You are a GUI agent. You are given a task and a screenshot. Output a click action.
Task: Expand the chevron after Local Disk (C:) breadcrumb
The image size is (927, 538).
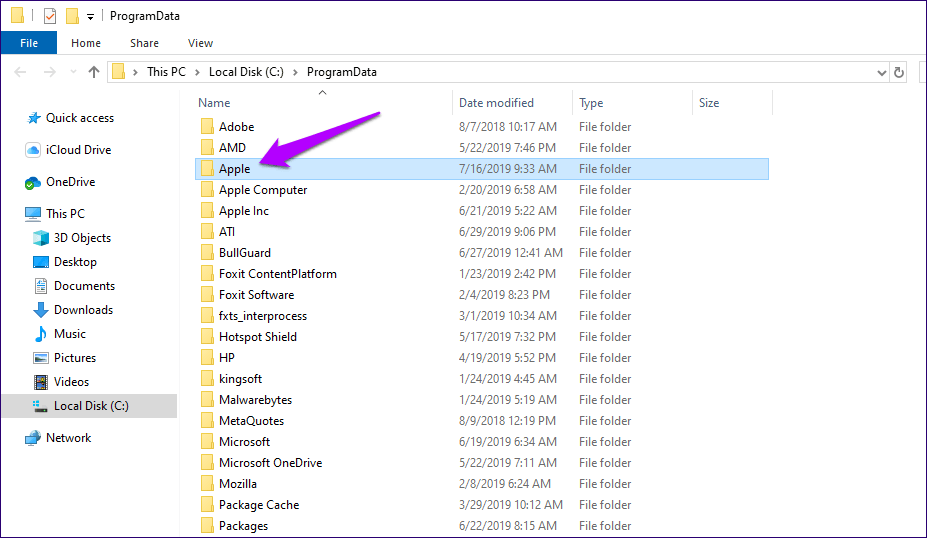(295, 72)
